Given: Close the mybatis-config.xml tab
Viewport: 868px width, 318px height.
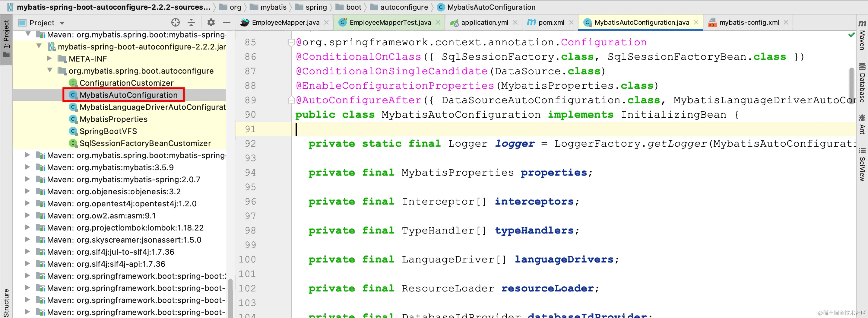Looking at the screenshot, I should [786, 23].
